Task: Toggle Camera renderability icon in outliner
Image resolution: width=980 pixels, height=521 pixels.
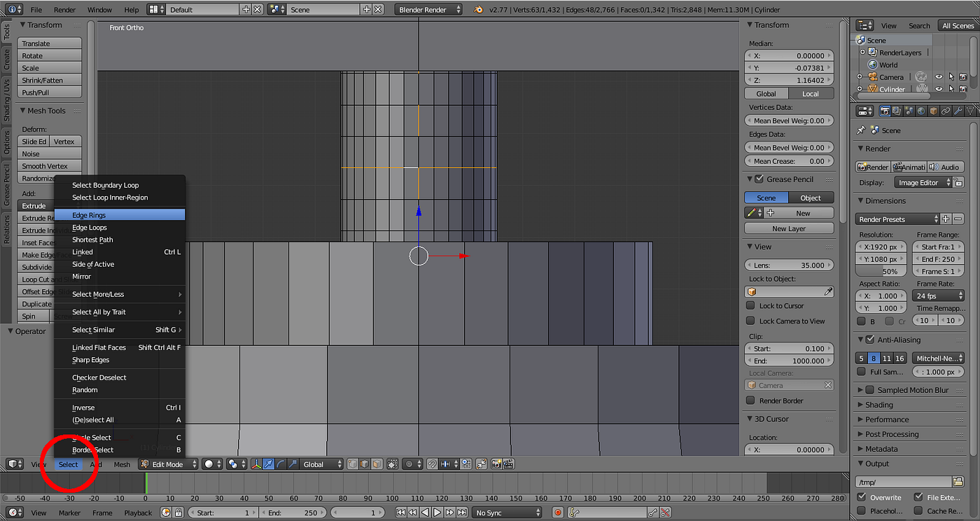Action: click(x=963, y=77)
